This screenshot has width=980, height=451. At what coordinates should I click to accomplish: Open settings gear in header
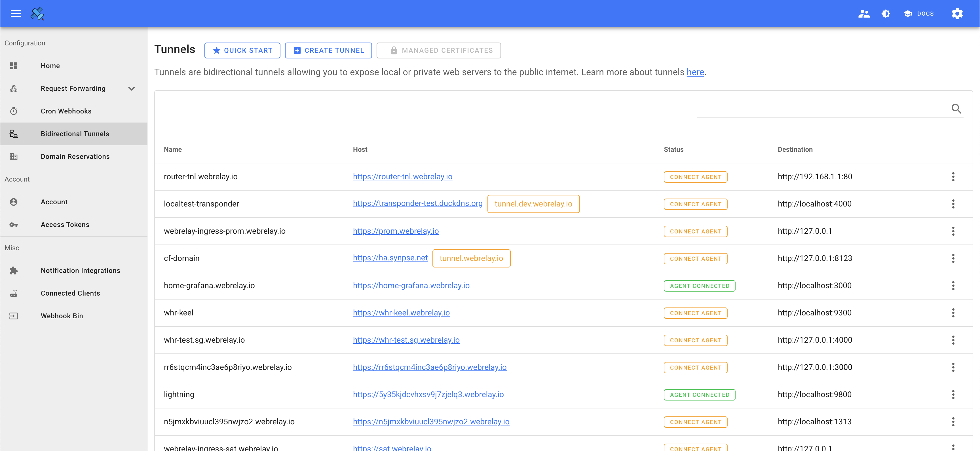point(957,14)
